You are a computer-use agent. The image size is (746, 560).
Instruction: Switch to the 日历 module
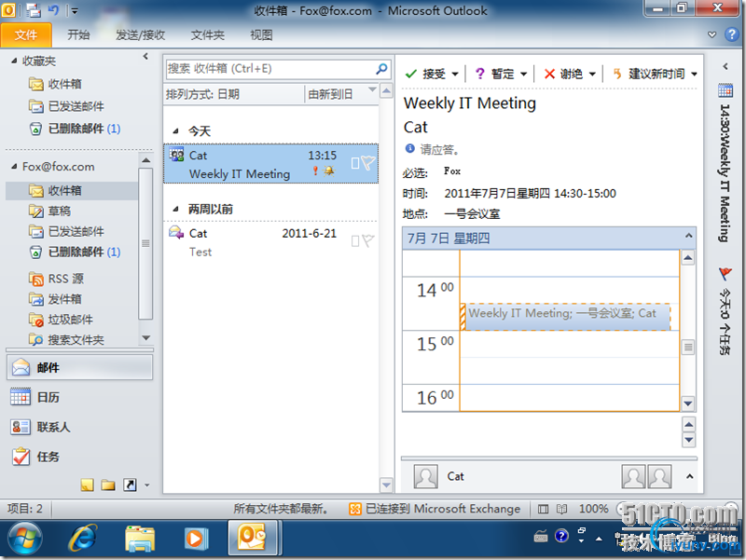(x=79, y=397)
